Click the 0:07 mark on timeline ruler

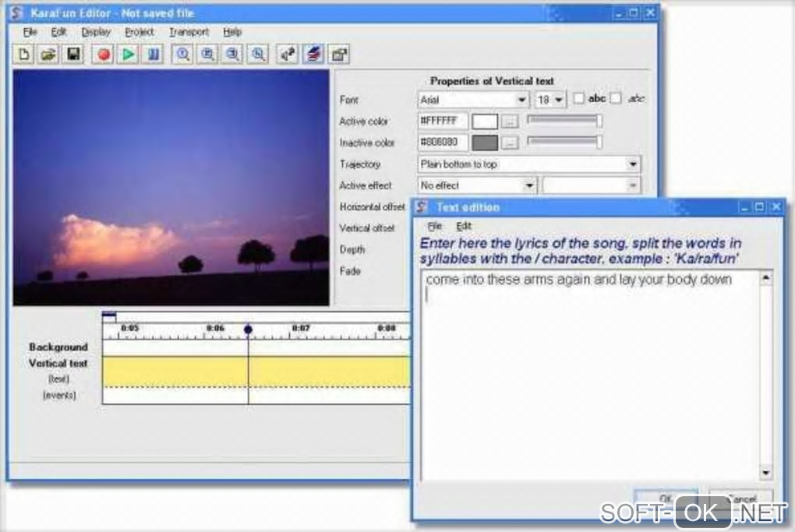pos(301,329)
